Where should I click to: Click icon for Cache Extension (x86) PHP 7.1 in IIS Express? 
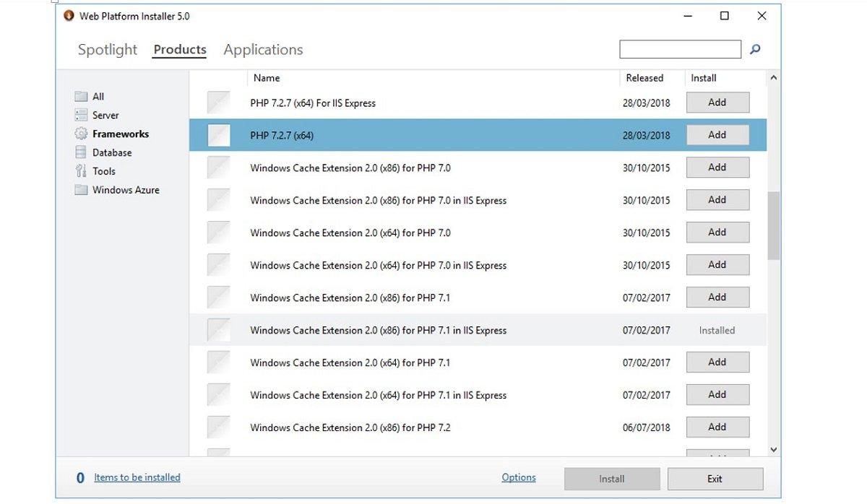point(219,330)
